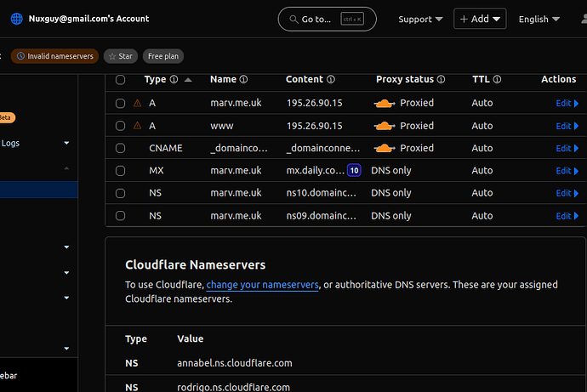The height and width of the screenshot is (392, 587).
Task: Open the English language dropdown
Action: pyautogui.click(x=539, y=19)
